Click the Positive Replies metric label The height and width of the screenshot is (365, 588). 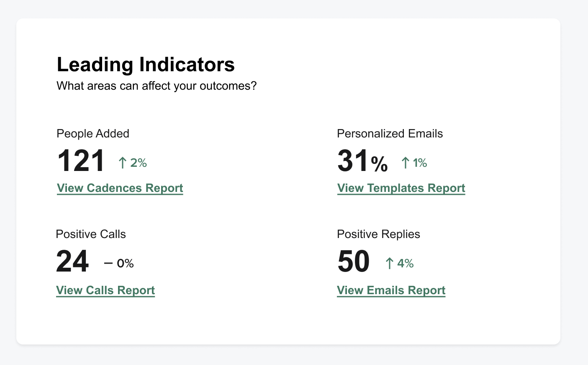tap(378, 234)
